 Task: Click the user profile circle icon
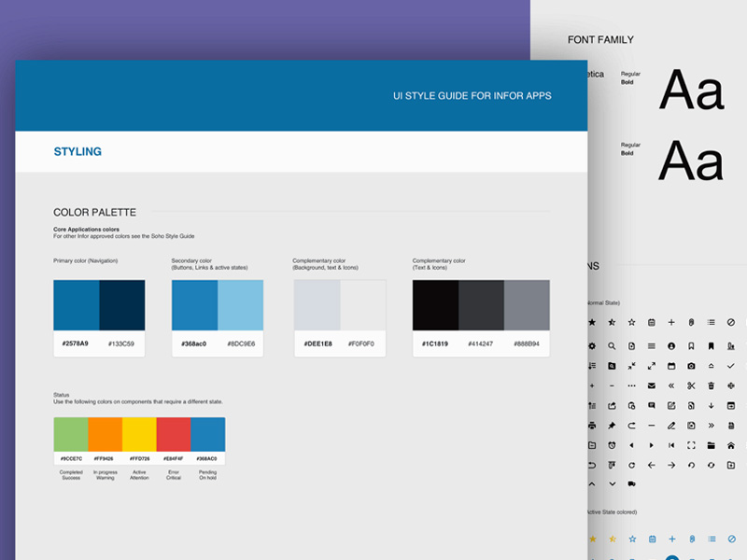671,346
